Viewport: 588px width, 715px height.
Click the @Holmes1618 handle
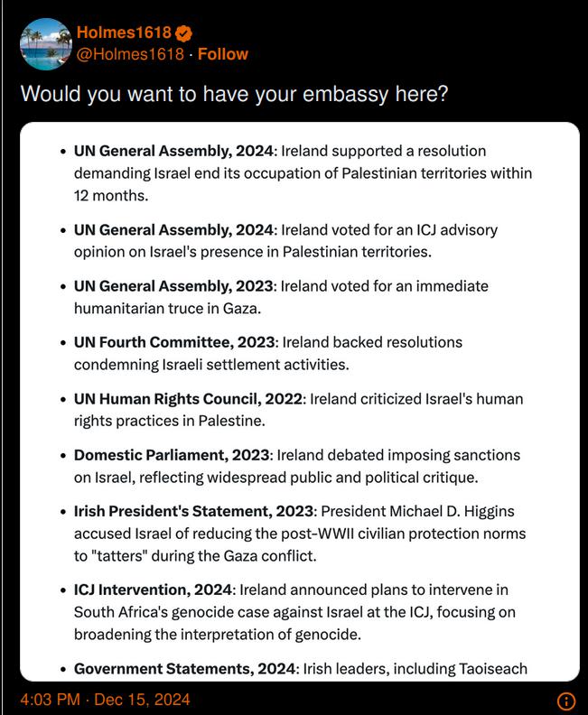point(130,54)
